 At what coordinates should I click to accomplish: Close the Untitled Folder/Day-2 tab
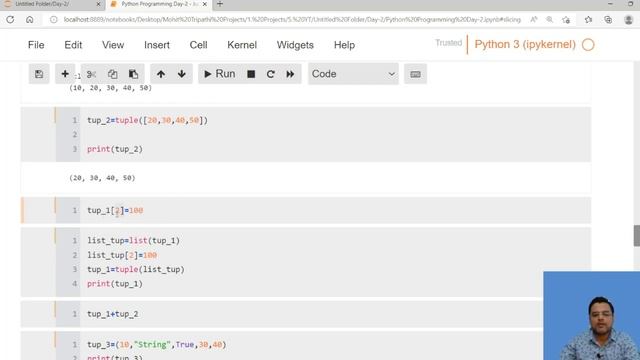98,4
